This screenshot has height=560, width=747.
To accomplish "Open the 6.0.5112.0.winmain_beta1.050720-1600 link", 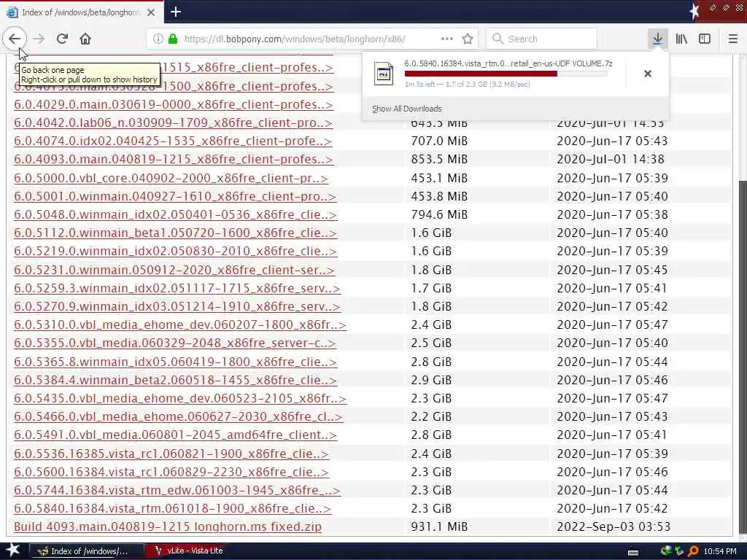I will (175, 233).
